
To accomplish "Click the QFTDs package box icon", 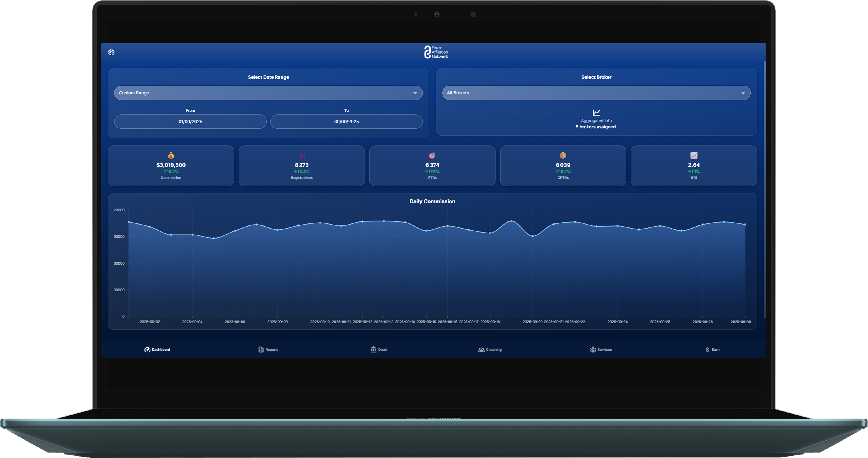I will pos(563,156).
